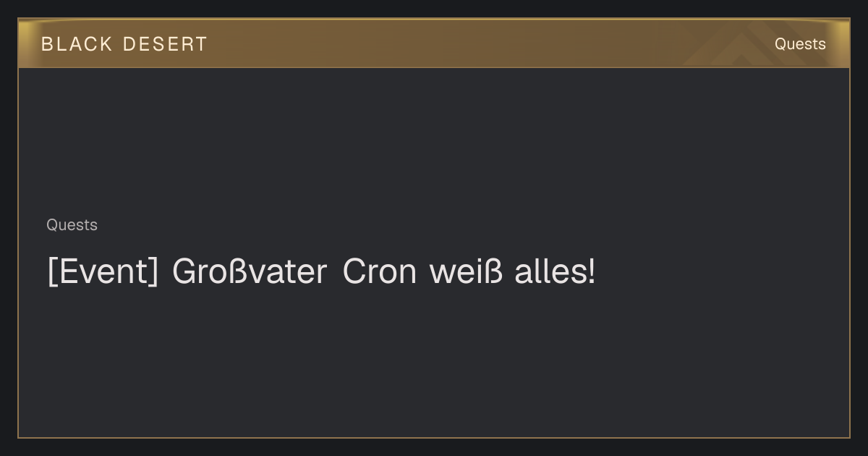
Task: Click empty dark panel below the title
Action: pyautogui.click(x=434, y=362)
